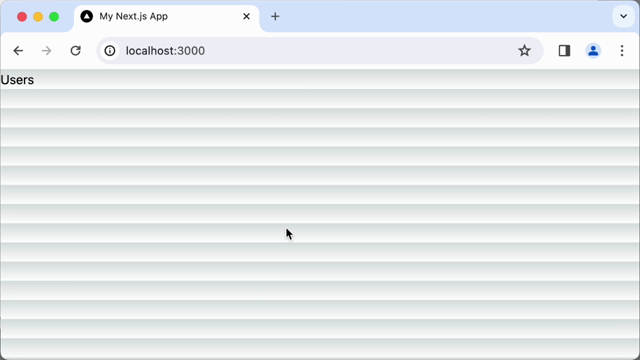The image size is (640, 360).
Task: Maximize window with green button
Action: coord(54,17)
